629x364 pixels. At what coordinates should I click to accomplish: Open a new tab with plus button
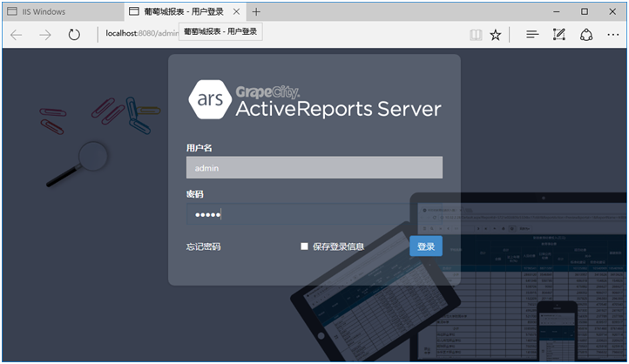click(256, 12)
